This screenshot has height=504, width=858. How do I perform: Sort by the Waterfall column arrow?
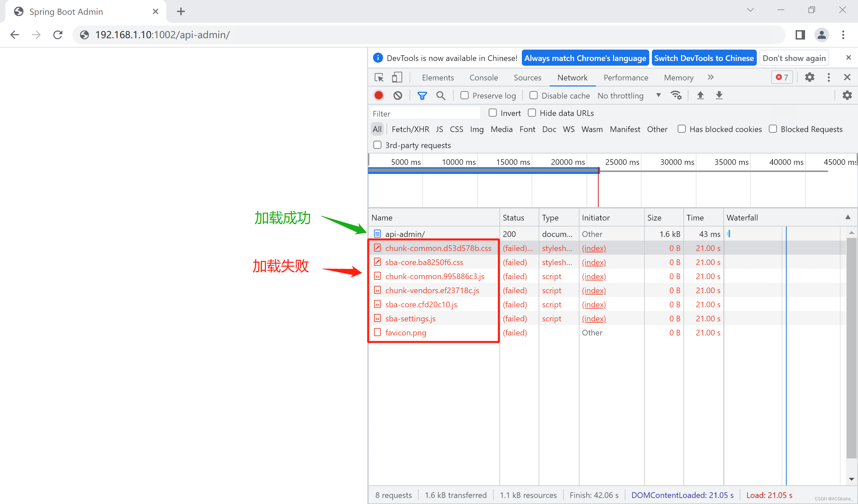[x=848, y=217]
